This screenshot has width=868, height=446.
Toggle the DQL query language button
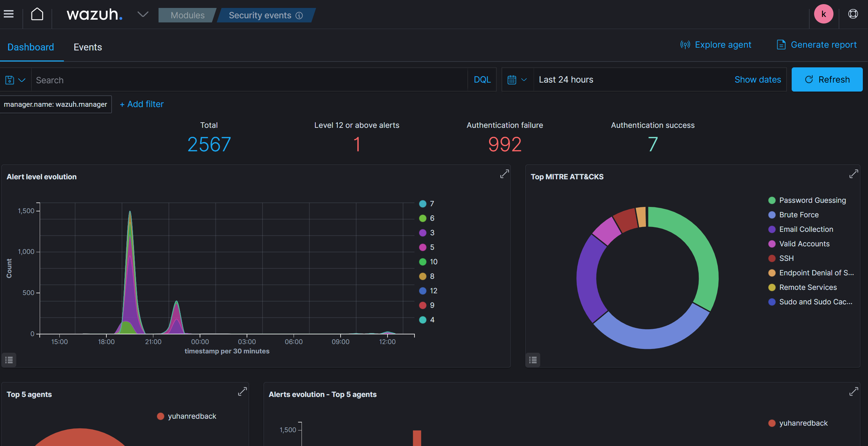[x=482, y=80]
